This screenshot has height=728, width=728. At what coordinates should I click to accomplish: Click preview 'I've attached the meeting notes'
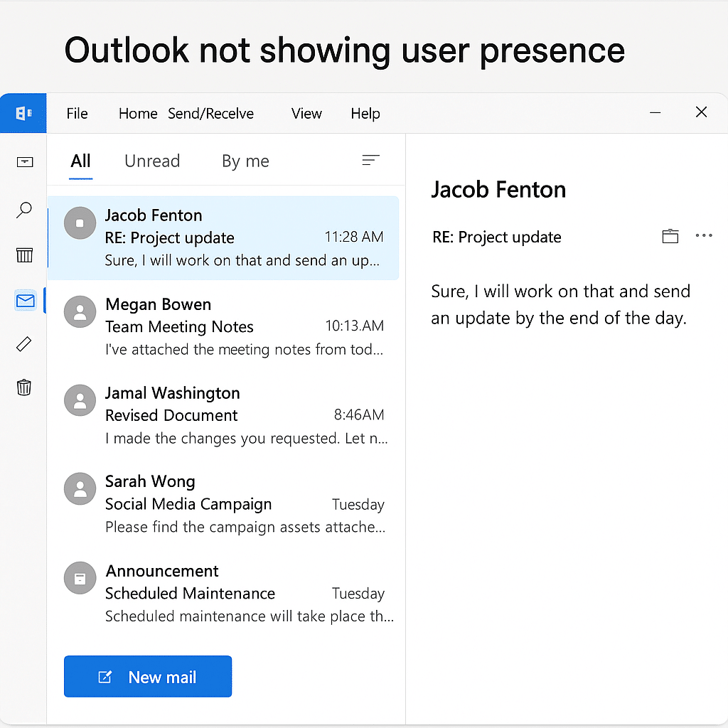245,349
